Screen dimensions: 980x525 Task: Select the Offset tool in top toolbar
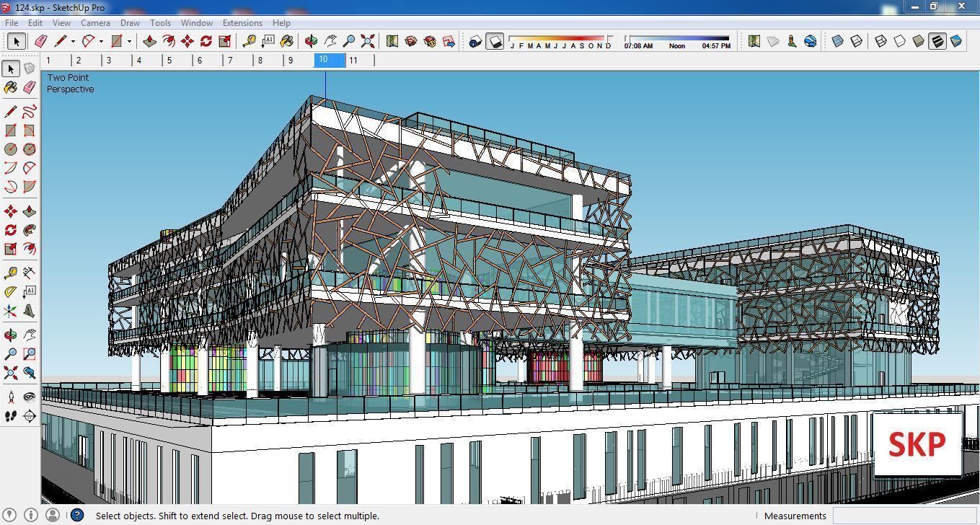(169, 41)
